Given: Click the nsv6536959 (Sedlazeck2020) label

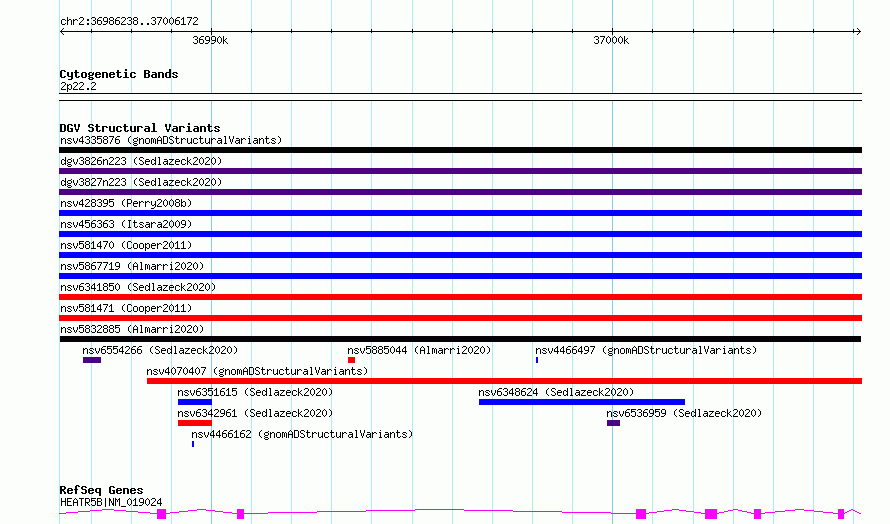Looking at the screenshot, I should tap(684, 413).
